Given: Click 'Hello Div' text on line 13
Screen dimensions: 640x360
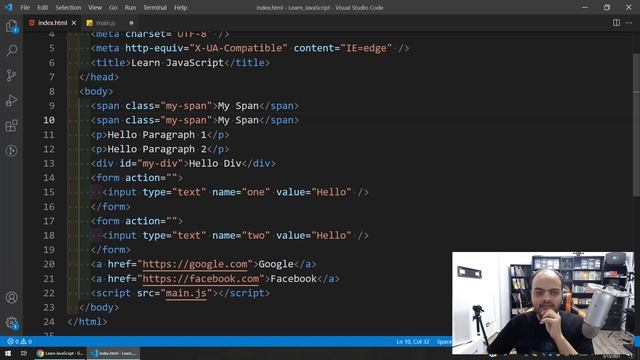Looking at the screenshot, I should [x=215, y=163].
